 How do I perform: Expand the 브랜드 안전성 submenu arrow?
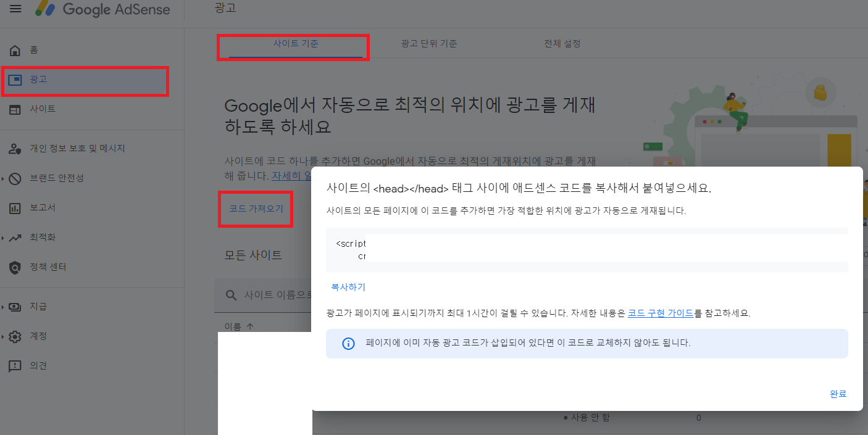(3, 178)
